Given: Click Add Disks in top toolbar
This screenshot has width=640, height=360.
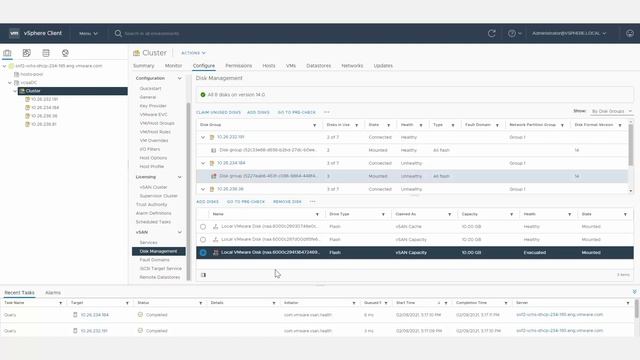Looking at the screenshot, I should pos(258,112).
